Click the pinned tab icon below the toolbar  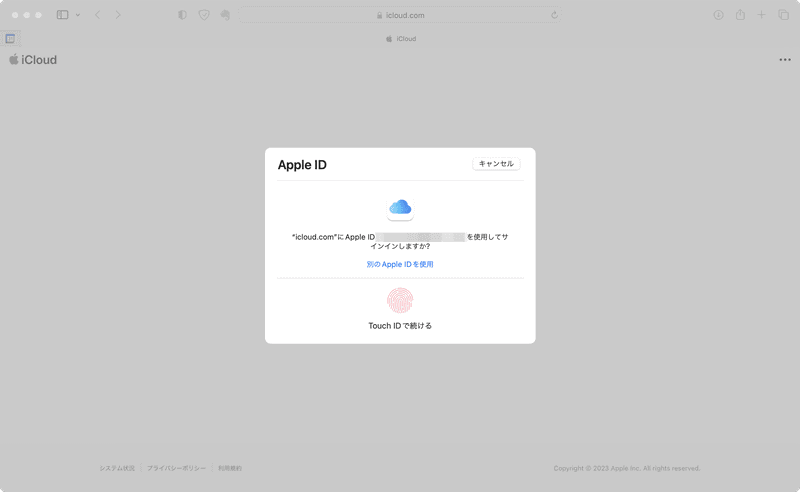(10, 38)
